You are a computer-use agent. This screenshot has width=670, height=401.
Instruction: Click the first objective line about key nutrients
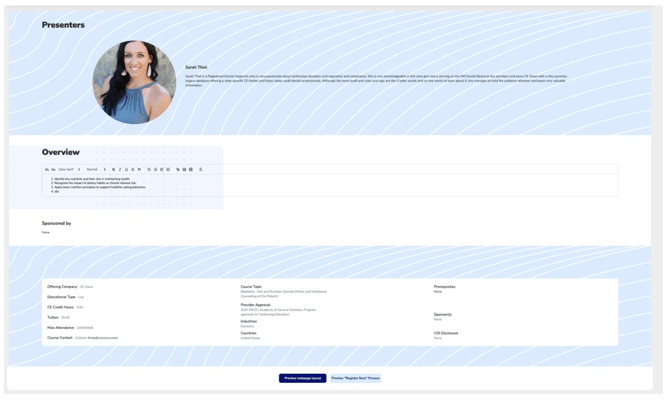pos(91,179)
